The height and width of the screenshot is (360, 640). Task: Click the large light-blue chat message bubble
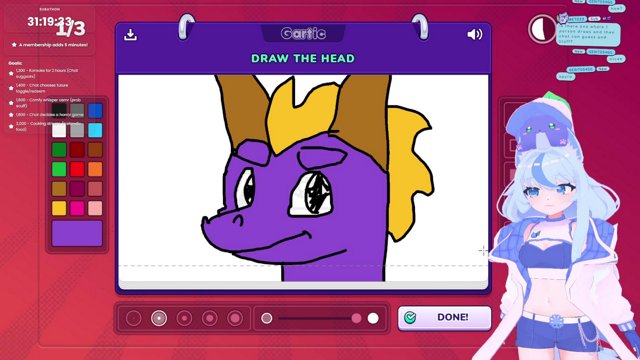pos(589,34)
